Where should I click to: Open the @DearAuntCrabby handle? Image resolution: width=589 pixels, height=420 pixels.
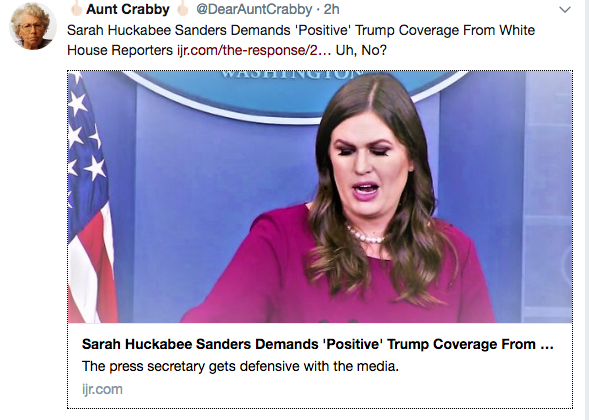click(254, 9)
